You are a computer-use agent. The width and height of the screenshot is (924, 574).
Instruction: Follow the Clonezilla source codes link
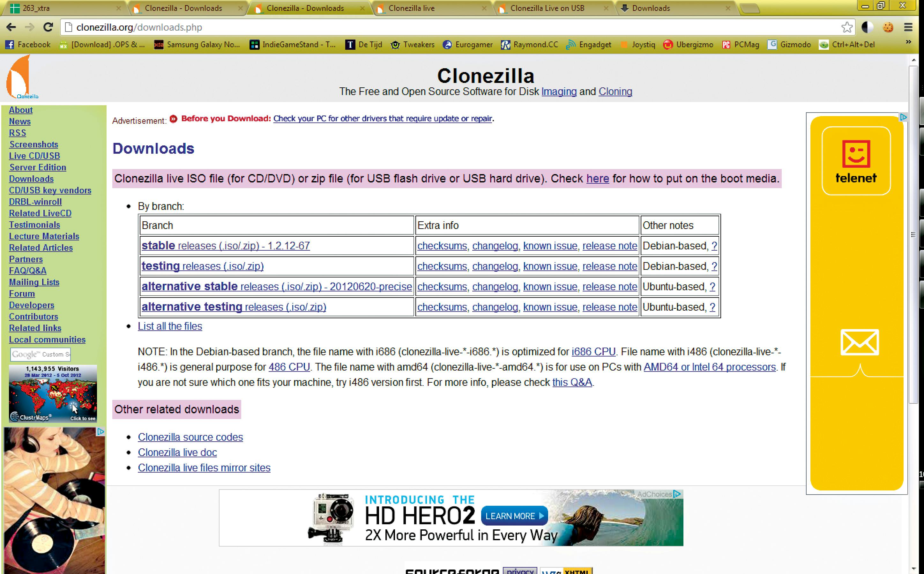(190, 437)
